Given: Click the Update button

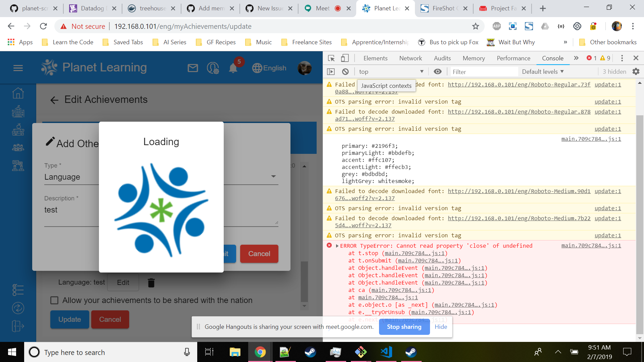Looking at the screenshot, I should point(70,319).
